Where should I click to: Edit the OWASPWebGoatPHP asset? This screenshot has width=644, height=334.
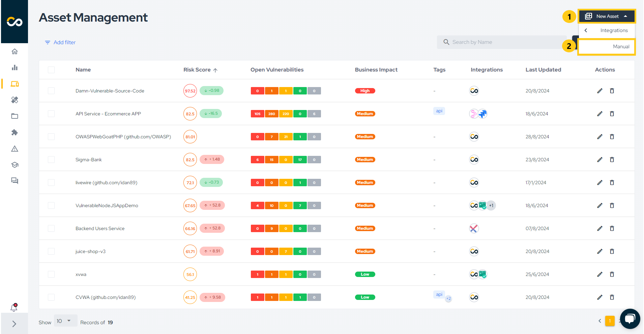(599, 137)
